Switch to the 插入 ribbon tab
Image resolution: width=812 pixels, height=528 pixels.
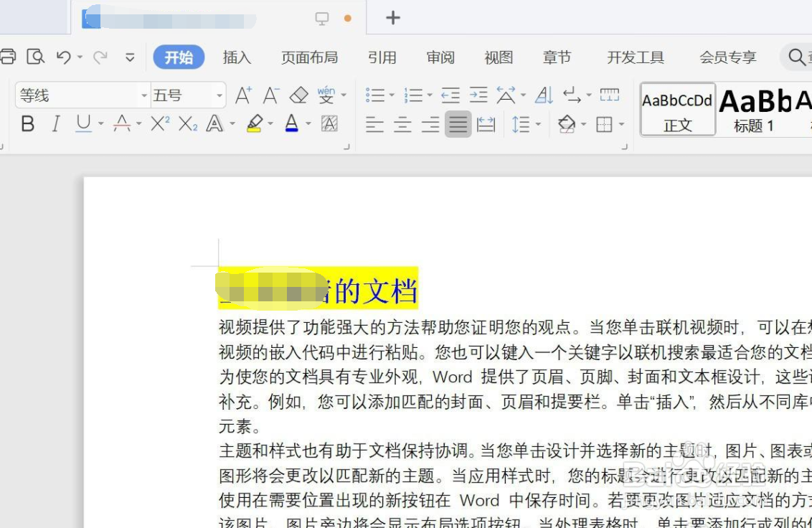pyautogui.click(x=236, y=57)
